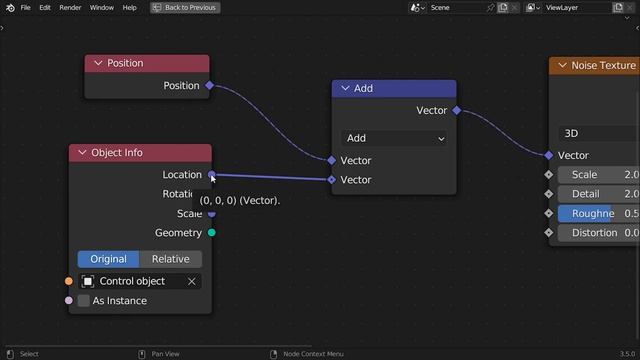
Task: Click the Object Info node title
Action: tap(117, 153)
